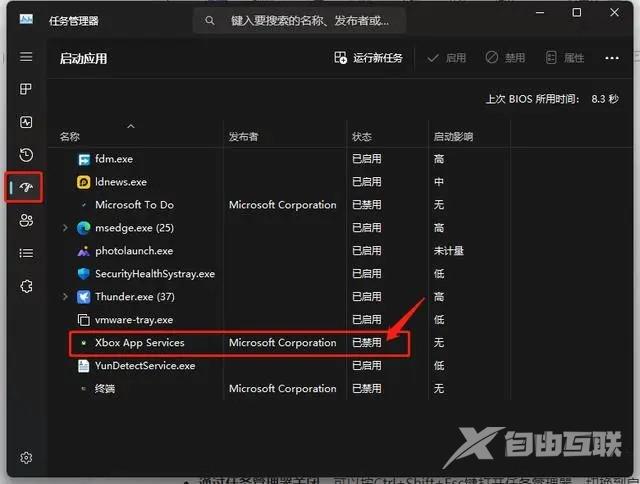This screenshot has height=484, width=640.
Task: Open the Users page icon
Action: (x=26, y=220)
